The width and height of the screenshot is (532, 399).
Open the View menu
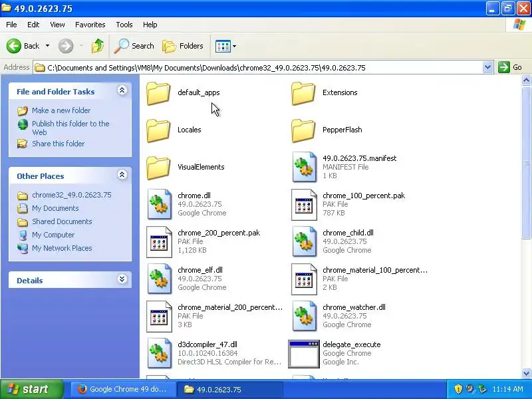click(57, 25)
